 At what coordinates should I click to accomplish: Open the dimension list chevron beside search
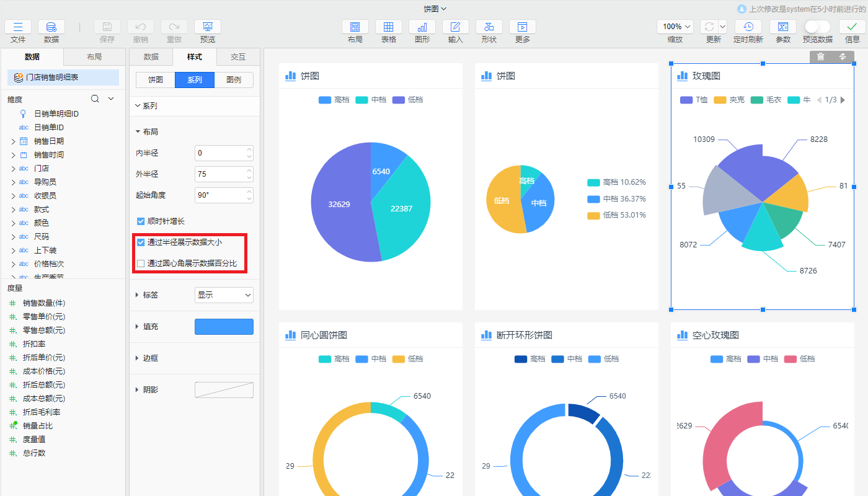[112, 99]
